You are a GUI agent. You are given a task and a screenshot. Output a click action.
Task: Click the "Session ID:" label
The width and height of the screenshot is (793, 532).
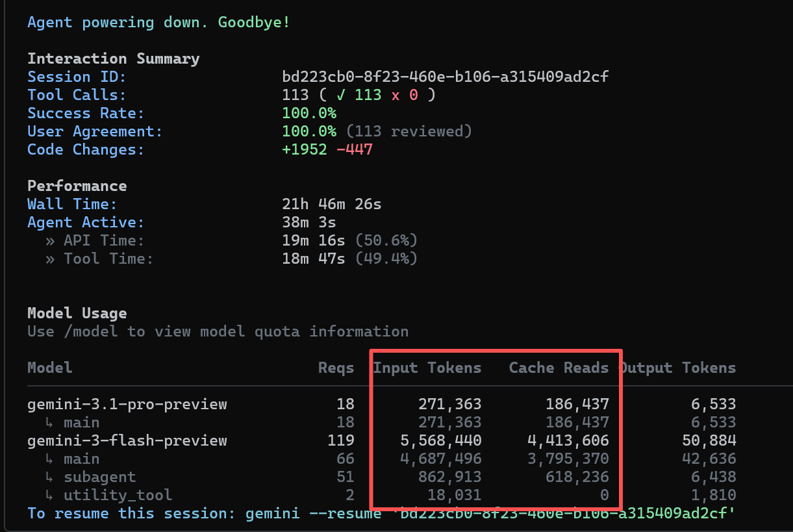tap(77, 77)
